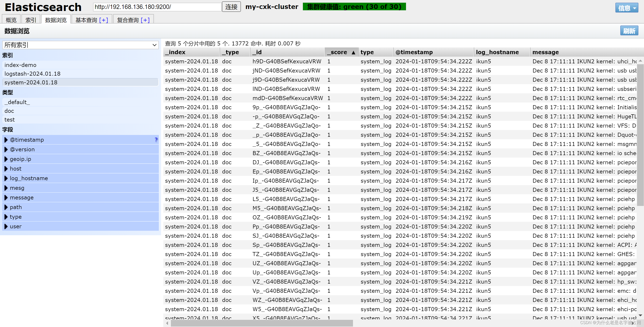Click the _score column sort arrow

(353, 52)
